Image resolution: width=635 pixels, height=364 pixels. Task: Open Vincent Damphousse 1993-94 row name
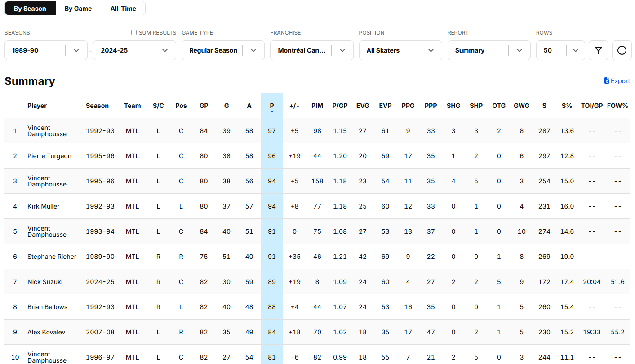point(47,231)
